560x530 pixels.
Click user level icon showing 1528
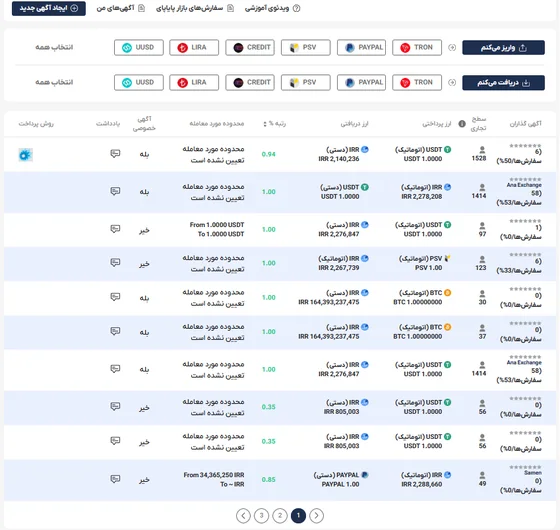pyautogui.click(x=482, y=150)
